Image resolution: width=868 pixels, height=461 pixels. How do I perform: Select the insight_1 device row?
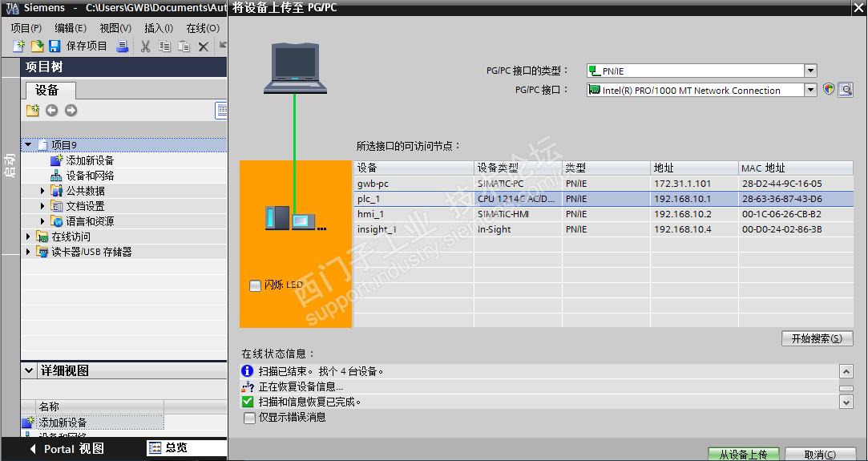click(604, 229)
